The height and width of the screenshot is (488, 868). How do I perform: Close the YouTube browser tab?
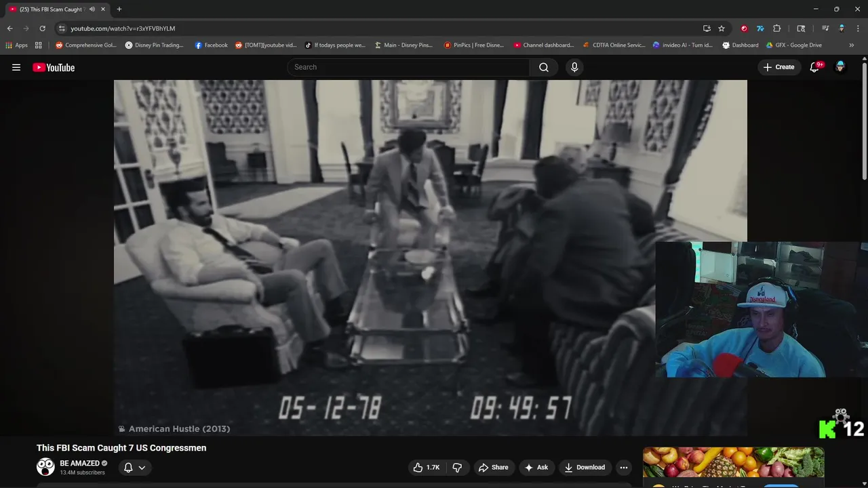103,9
